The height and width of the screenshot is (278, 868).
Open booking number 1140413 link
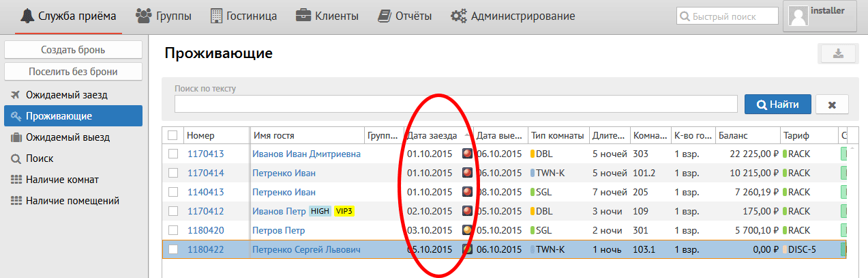coord(205,192)
